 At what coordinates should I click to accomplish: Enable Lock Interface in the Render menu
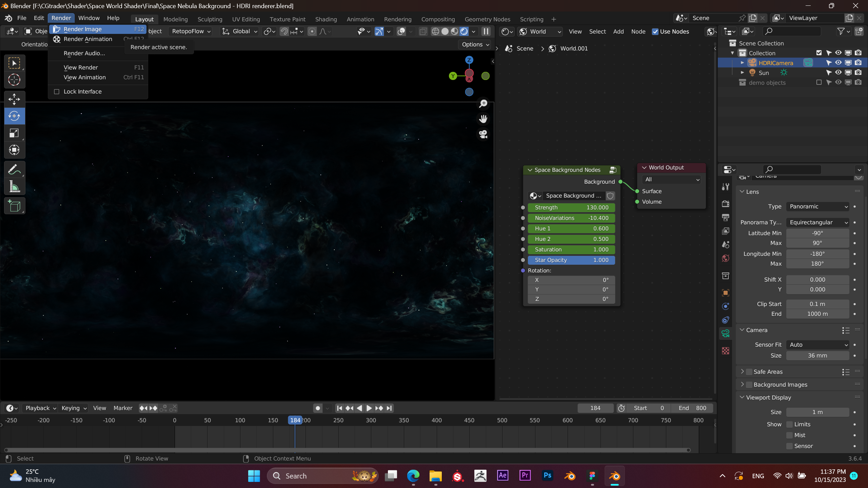click(57, 91)
